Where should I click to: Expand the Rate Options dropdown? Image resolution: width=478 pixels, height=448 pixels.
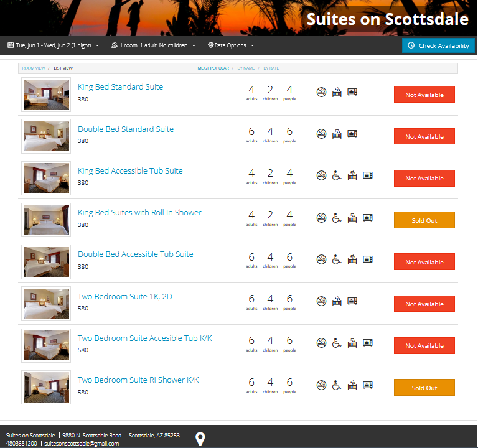tap(231, 45)
